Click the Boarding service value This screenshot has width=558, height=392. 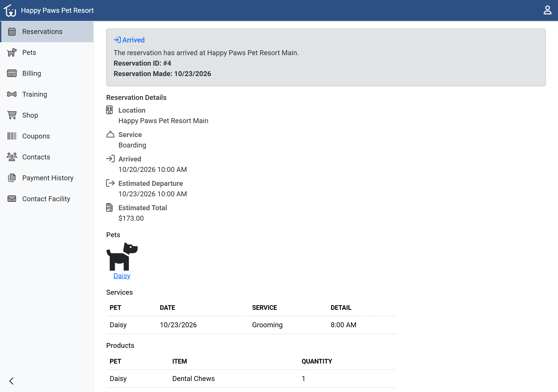(x=132, y=145)
